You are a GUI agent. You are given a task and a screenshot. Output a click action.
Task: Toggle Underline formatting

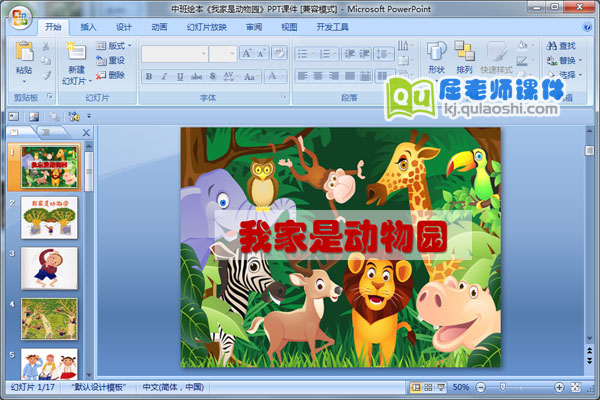coord(180,76)
